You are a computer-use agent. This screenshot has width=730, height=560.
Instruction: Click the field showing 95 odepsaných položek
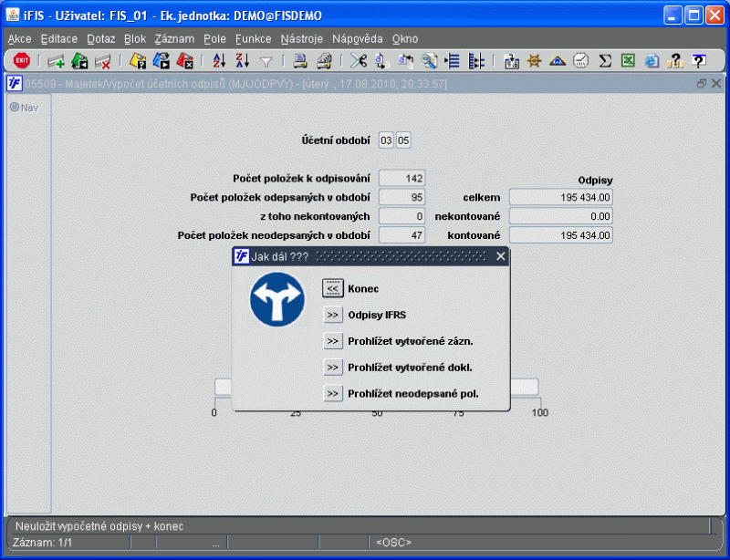pyautogui.click(x=401, y=197)
